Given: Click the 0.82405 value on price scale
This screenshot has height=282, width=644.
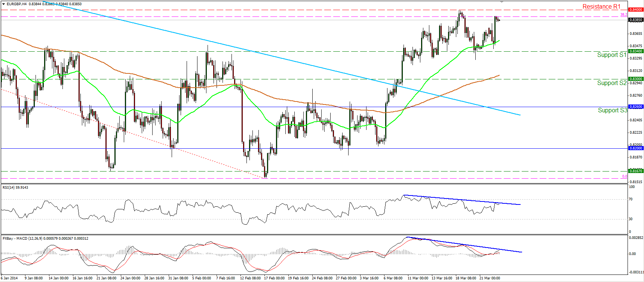Looking at the screenshot, I should coord(636,120).
